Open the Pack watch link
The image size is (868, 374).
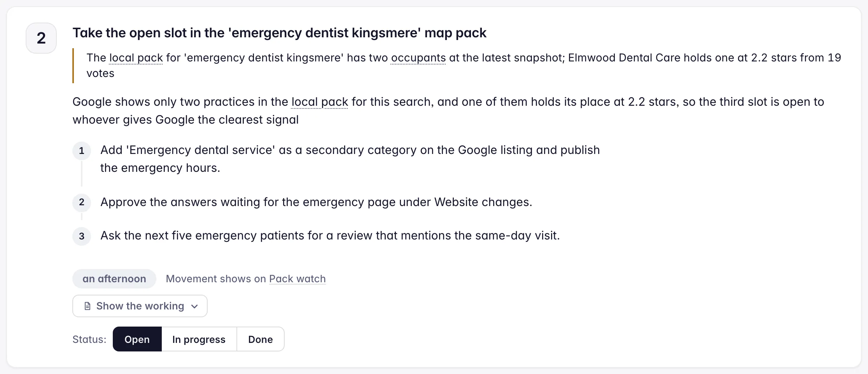[x=297, y=279]
